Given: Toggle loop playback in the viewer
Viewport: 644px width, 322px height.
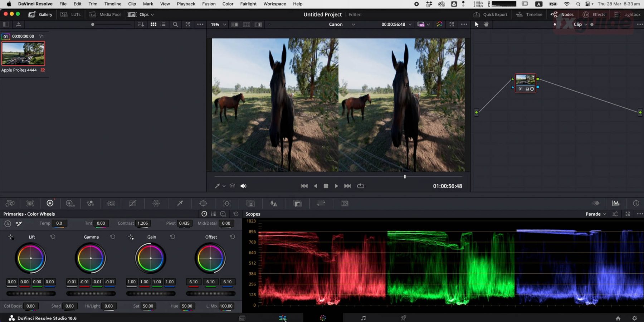Looking at the screenshot, I should (361, 186).
